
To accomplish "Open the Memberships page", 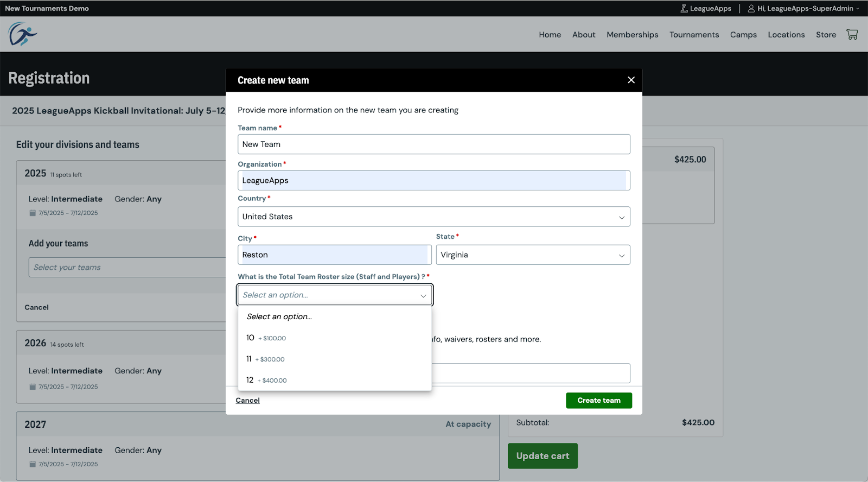I will pos(632,35).
